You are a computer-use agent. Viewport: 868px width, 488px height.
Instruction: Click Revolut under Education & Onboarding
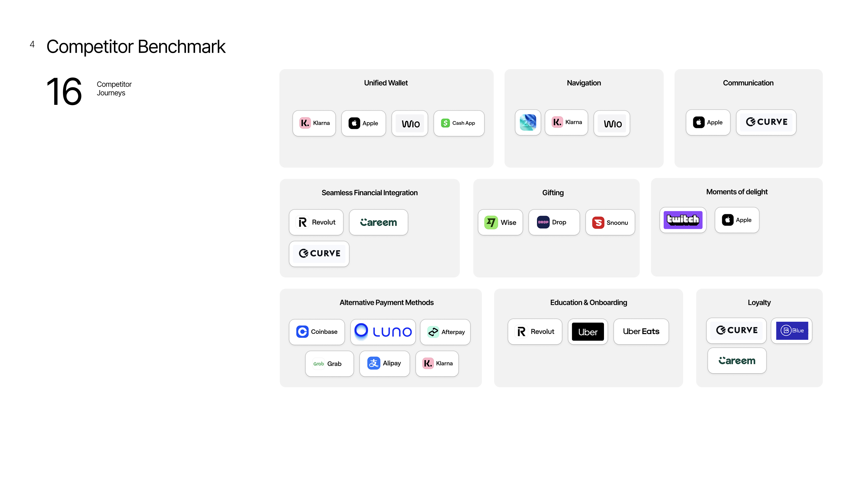(535, 332)
